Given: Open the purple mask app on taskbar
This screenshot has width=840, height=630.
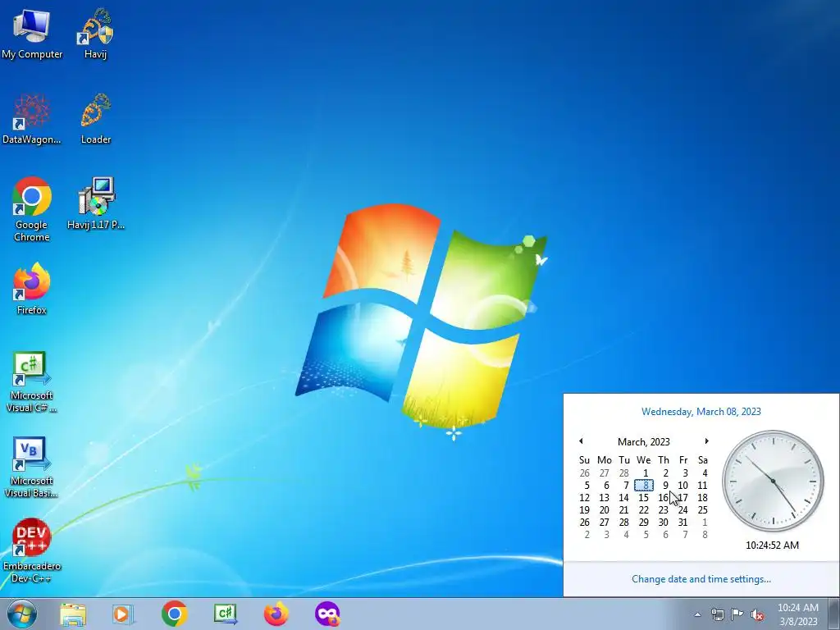Looking at the screenshot, I should [327, 614].
